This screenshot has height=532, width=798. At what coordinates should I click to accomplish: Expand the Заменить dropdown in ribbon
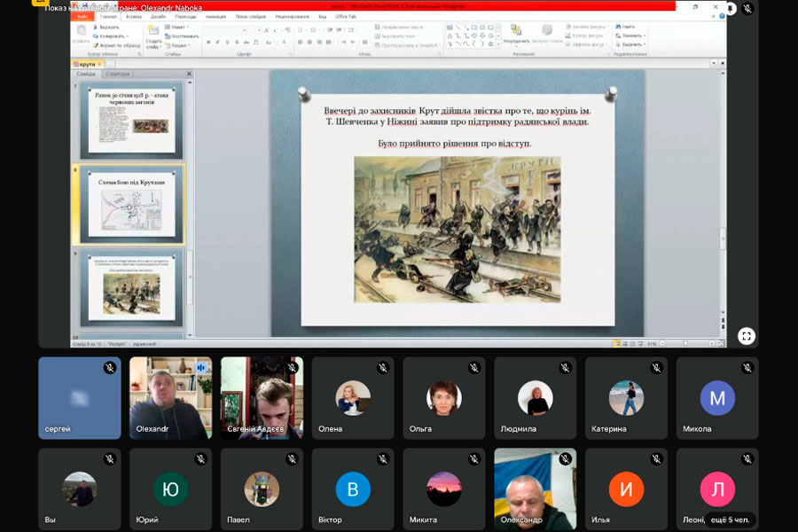(x=633, y=35)
